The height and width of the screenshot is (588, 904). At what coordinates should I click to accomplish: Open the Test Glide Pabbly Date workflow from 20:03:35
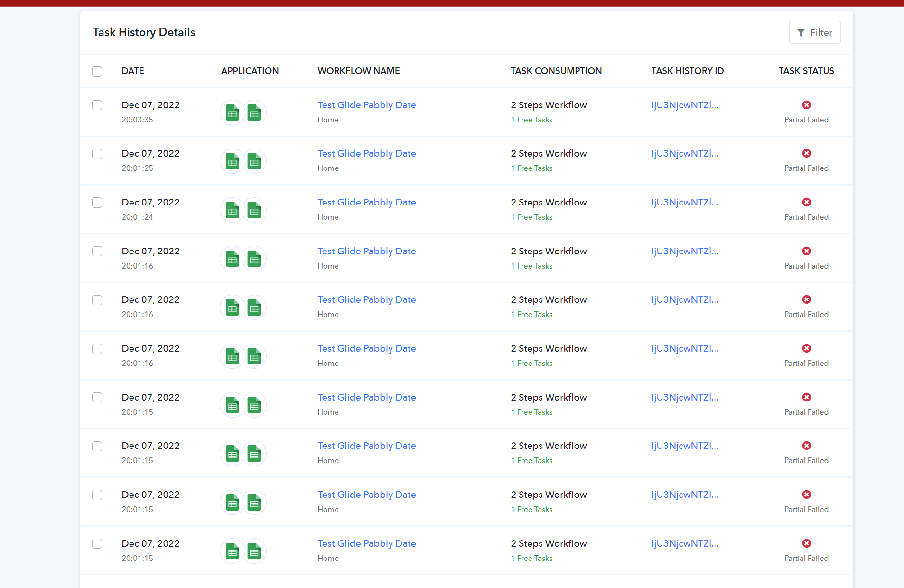click(367, 105)
